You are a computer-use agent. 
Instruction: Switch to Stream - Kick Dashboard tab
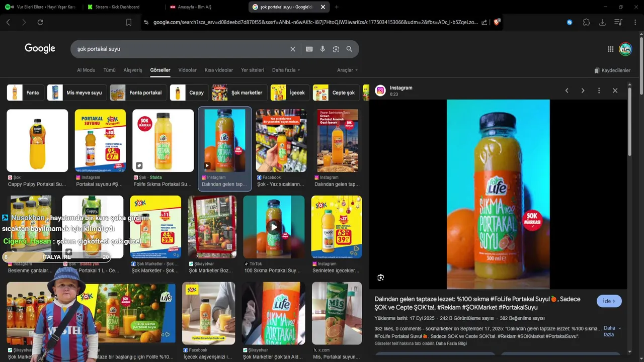[x=123, y=7]
